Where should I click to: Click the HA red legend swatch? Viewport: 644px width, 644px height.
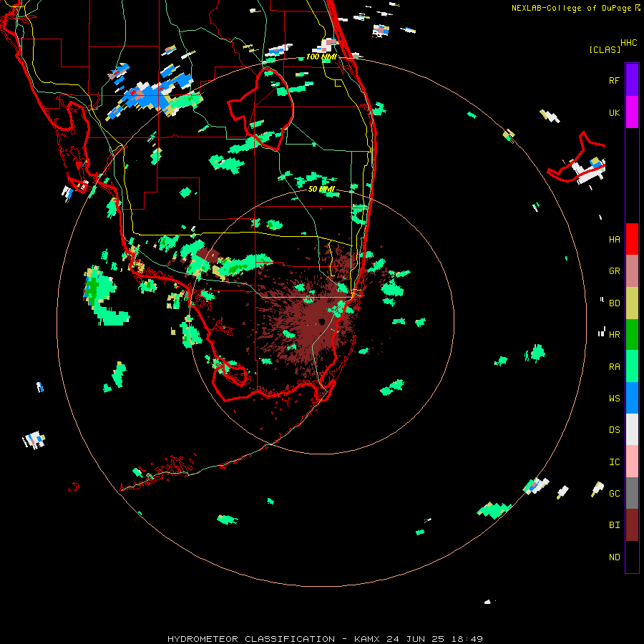pyautogui.click(x=632, y=239)
